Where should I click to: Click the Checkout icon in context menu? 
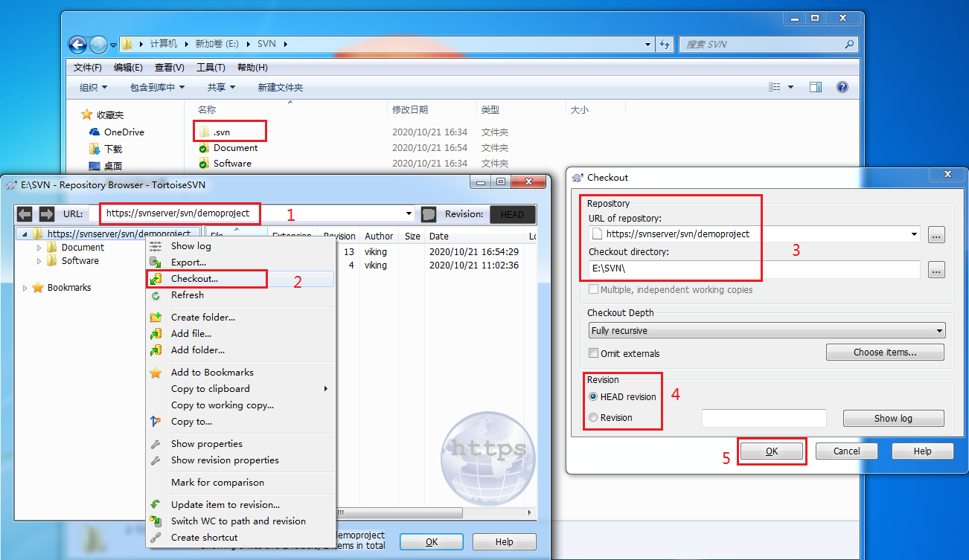coord(156,279)
